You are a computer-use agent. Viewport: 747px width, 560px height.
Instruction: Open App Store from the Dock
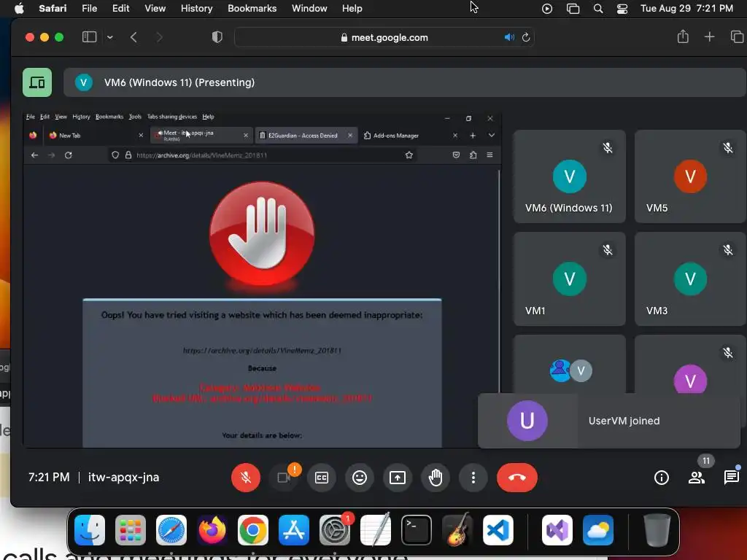(294, 530)
